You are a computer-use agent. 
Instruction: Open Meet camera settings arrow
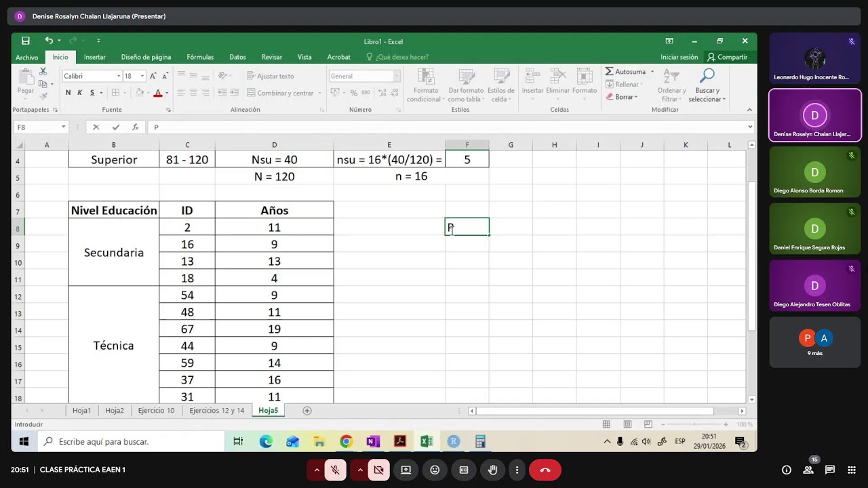tap(360, 470)
